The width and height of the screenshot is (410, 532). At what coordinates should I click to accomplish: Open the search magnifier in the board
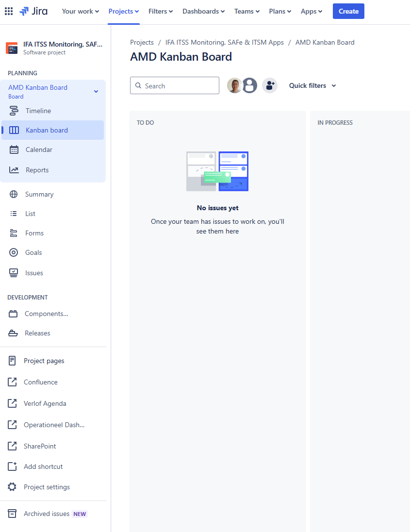click(x=138, y=85)
